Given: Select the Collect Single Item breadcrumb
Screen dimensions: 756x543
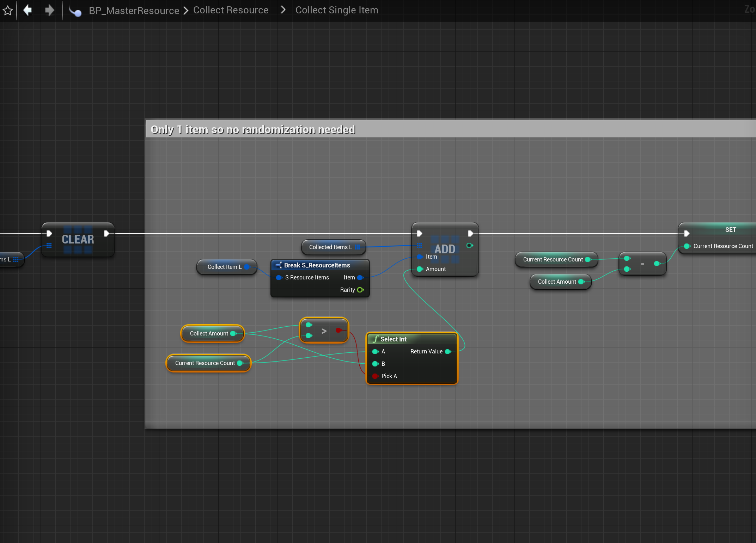Looking at the screenshot, I should 336,10.
